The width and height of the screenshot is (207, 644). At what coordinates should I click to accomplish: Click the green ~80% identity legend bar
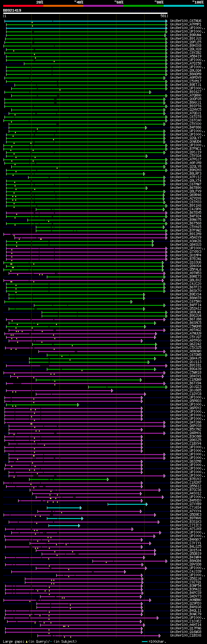click(144, 5)
